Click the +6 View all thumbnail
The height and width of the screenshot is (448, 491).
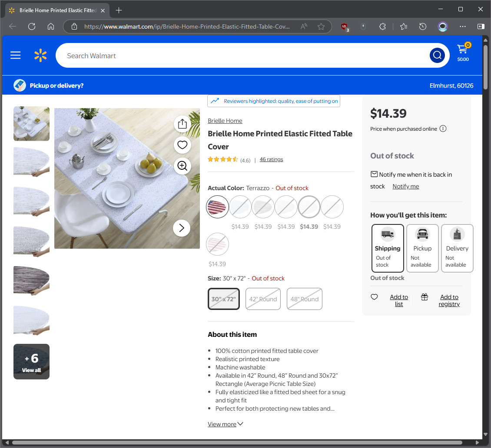[31, 362]
